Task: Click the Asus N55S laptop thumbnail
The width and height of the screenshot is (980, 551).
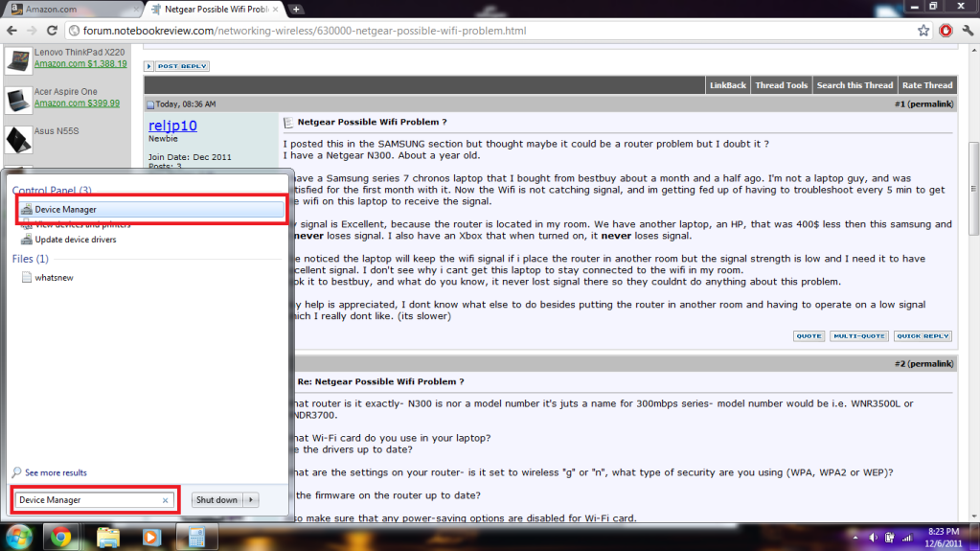Action: click(x=18, y=140)
